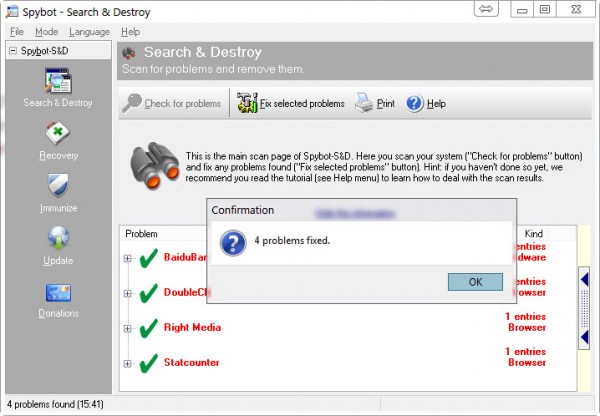Toggle the green checkmark for Statcounter

pyautogui.click(x=148, y=362)
